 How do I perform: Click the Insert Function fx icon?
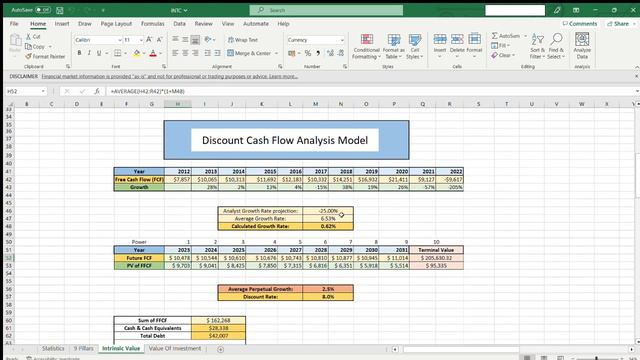[97, 91]
